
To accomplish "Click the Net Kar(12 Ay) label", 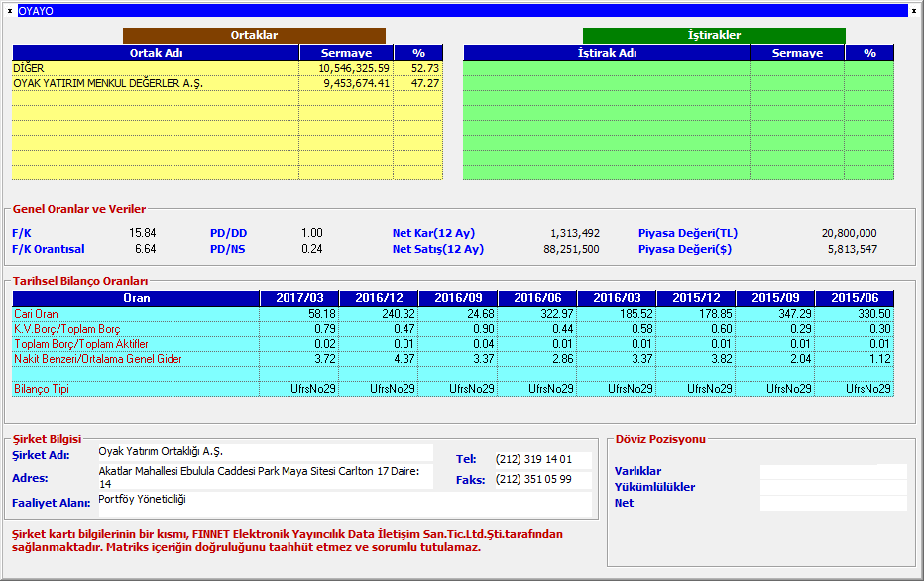I will click(x=433, y=233).
